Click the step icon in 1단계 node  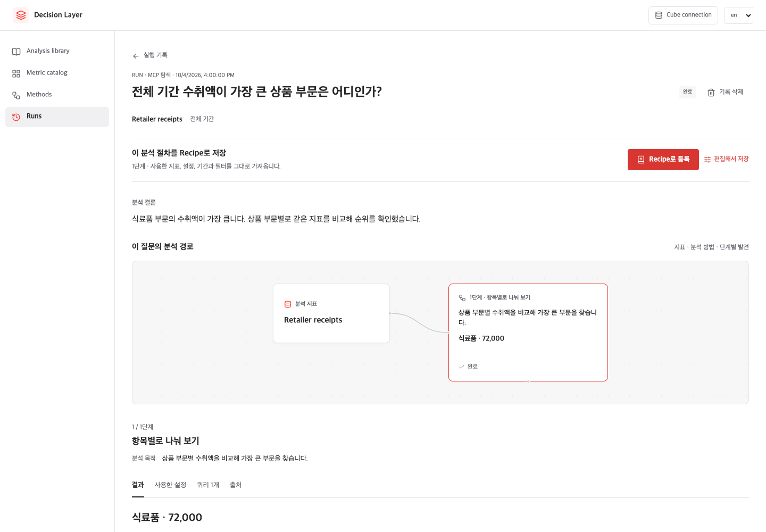[x=462, y=298]
